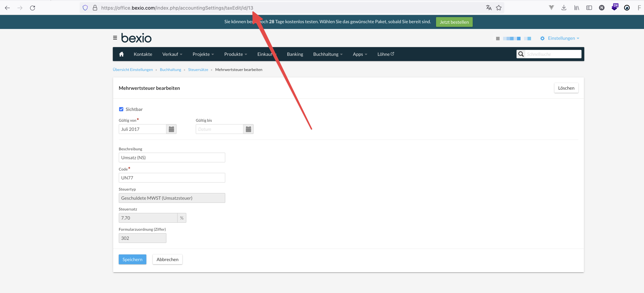
Task: Open calendar picker for Gültig bis
Action: 248,129
